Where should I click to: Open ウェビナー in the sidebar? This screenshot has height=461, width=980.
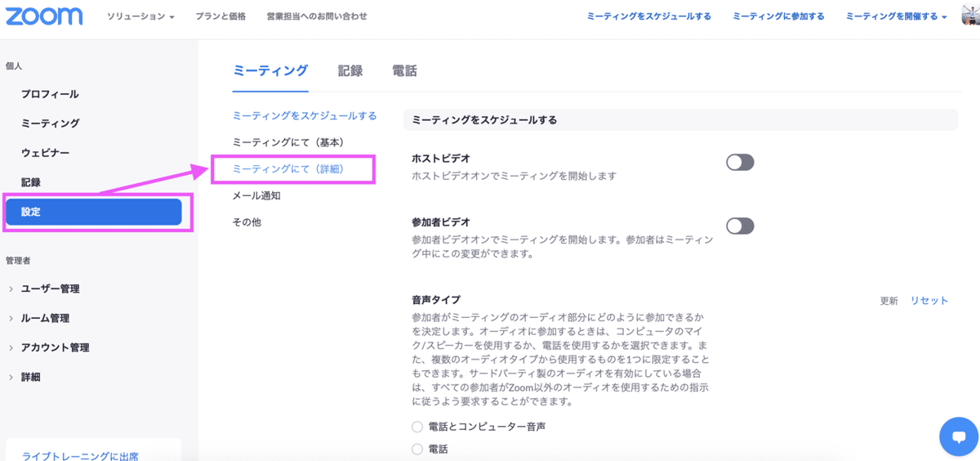pos(45,153)
